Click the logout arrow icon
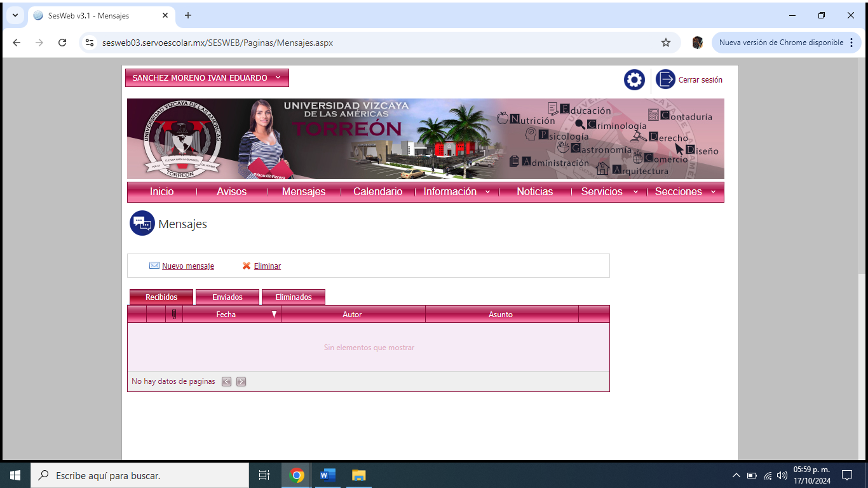 click(x=665, y=79)
